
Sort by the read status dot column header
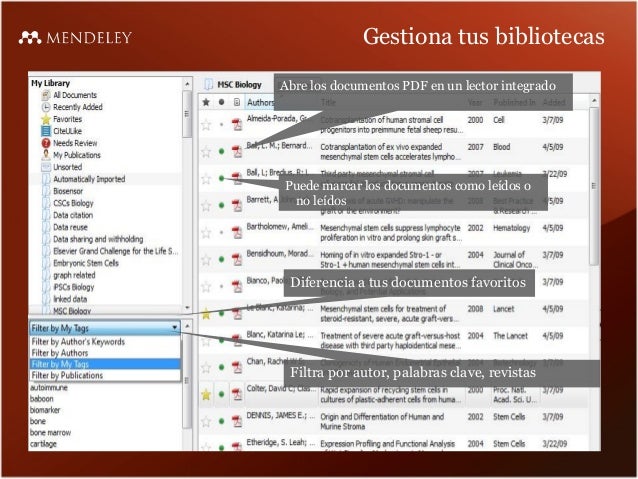tap(221, 102)
